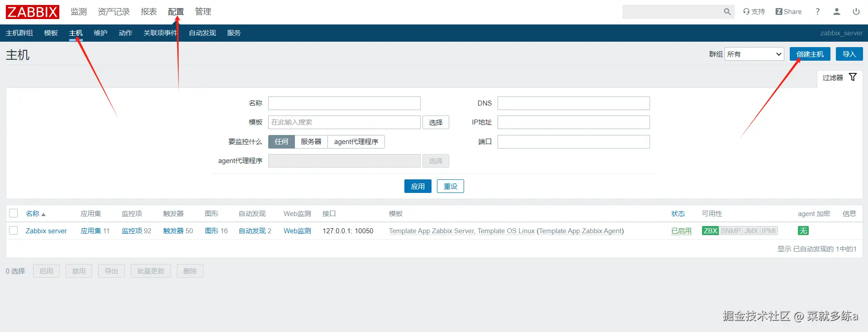The width and height of the screenshot is (868, 332).
Task: Click the ZABBIX logo
Action: [x=33, y=12]
